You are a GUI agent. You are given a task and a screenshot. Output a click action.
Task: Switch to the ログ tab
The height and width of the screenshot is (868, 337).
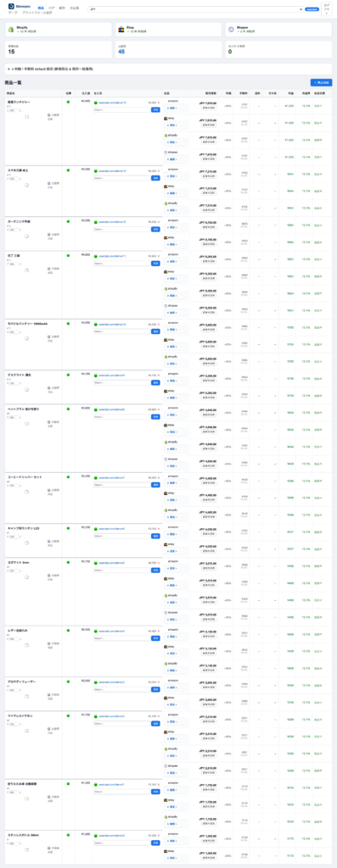tap(52, 8)
